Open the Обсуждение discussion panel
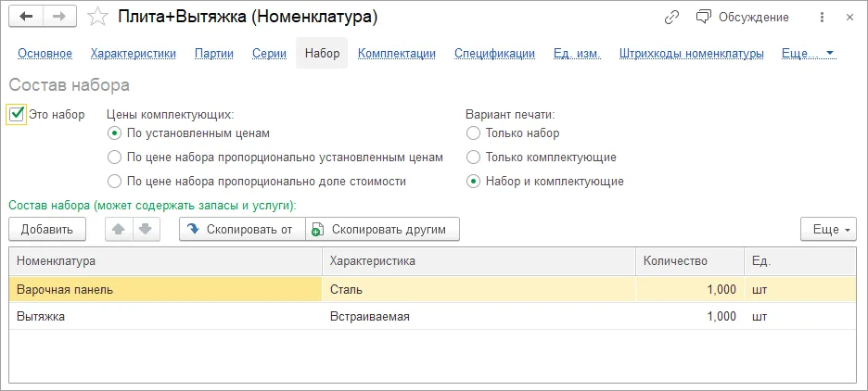This screenshot has height=391, width=868. (x=742, y=18)
